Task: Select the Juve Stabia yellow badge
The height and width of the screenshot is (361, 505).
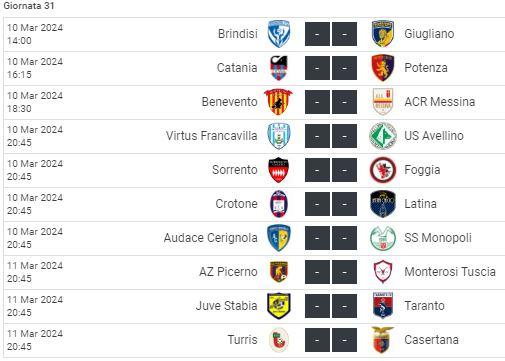Action: [279, 306]
